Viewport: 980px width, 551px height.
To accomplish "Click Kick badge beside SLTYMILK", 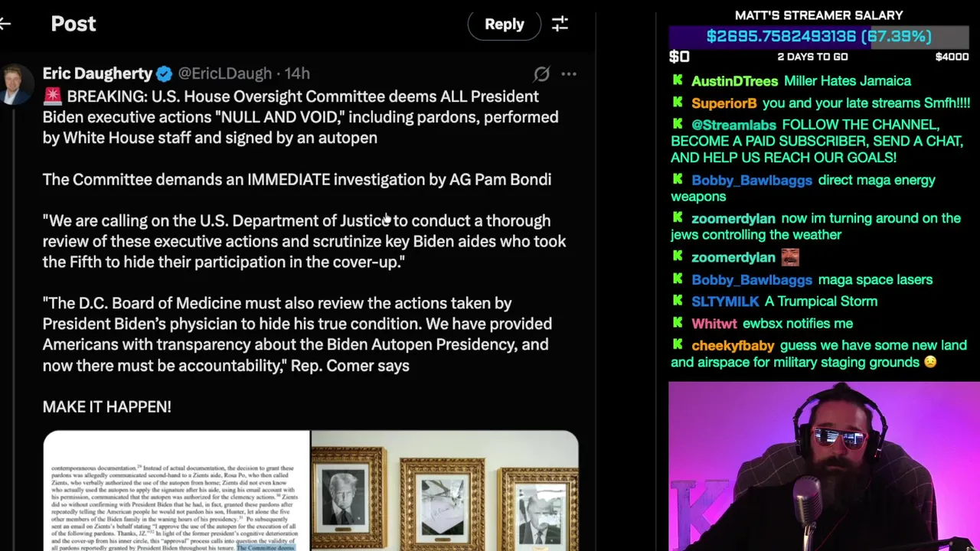I will pyautogui.click(x=678, y=301).
